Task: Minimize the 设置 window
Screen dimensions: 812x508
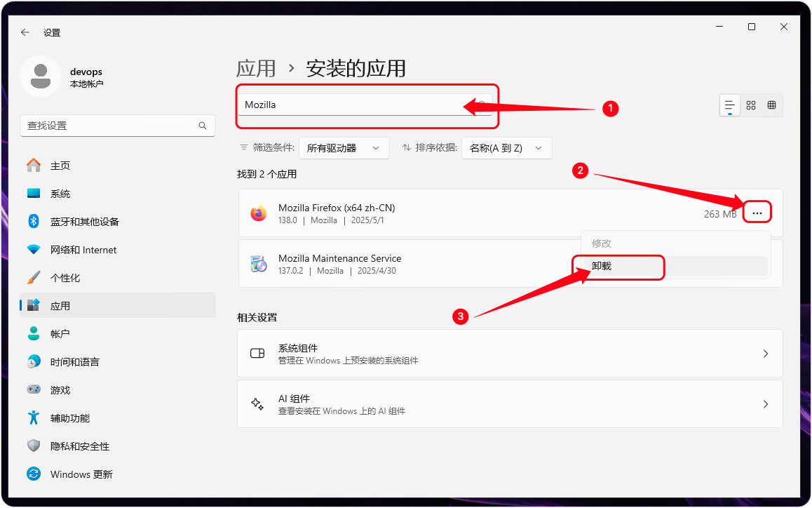Action: click(x=719, y=27)
